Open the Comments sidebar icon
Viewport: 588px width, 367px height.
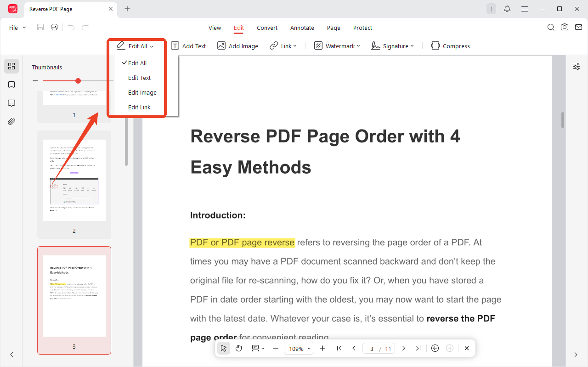tap(11, 103)
